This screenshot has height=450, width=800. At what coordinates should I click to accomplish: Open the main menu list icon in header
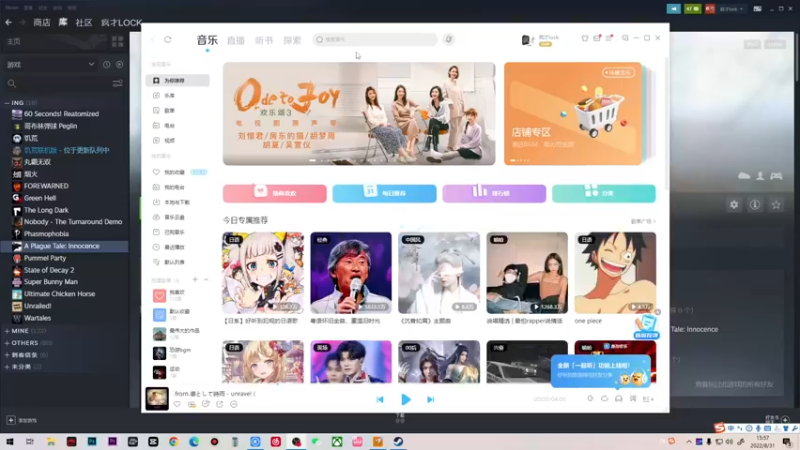coord(609,38)
